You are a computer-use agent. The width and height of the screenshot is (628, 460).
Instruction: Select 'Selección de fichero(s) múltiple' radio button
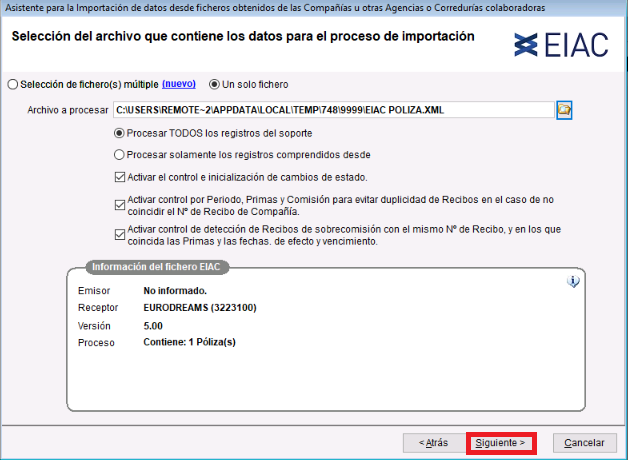(13, 84)
